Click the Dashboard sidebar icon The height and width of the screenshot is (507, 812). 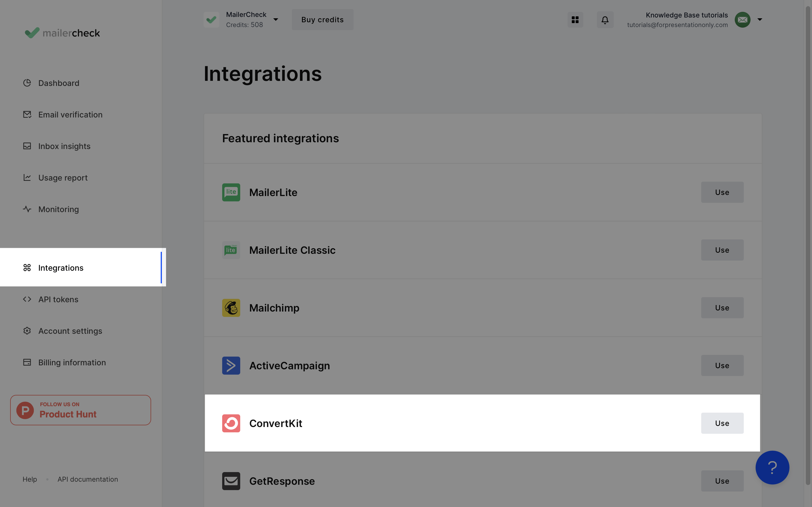coord(26,82)
